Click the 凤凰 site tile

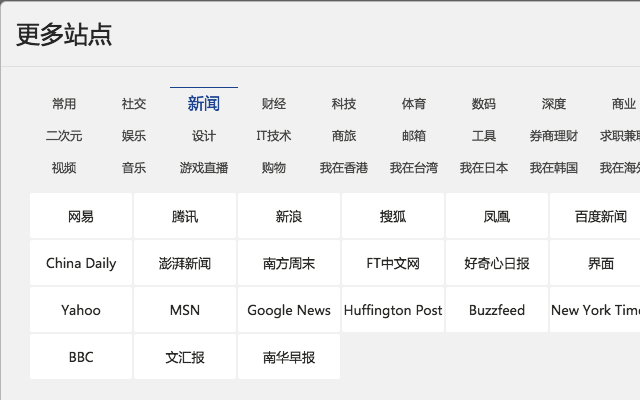[x=497, y=216]
